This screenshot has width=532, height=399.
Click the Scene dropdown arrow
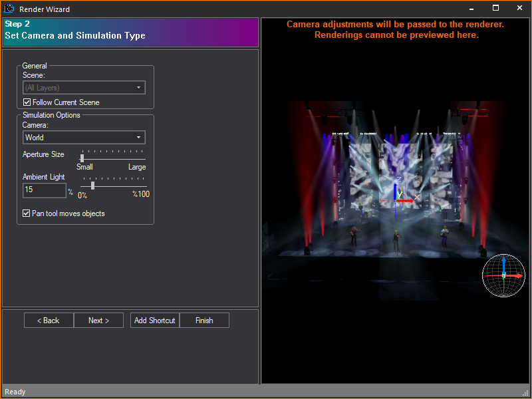tap(138, 87)
